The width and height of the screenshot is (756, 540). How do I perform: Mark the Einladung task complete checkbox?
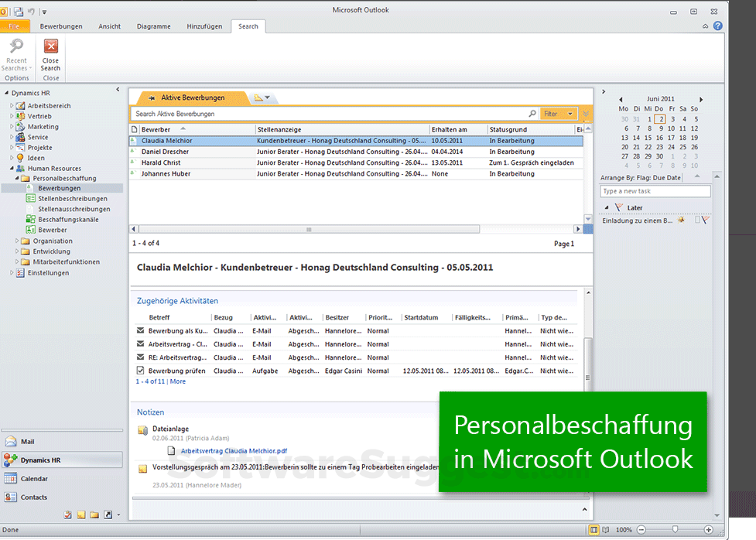point(696,220)
